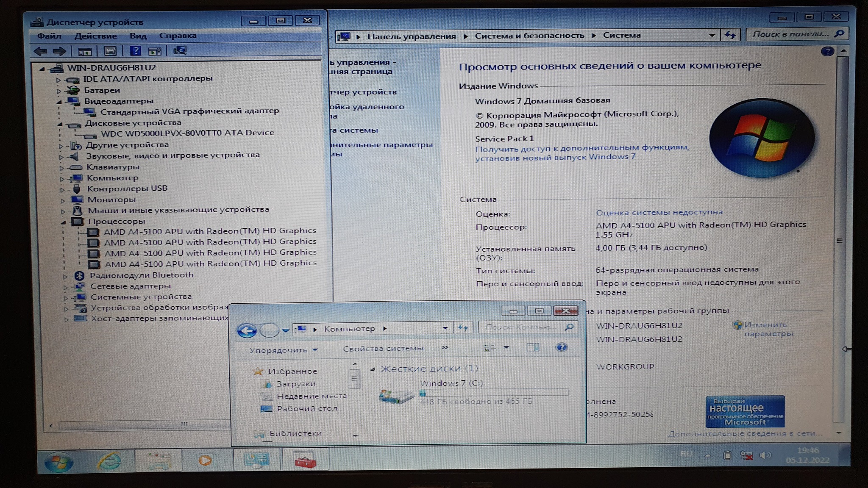Collapse Жесткие диски group

click(x=372, y=370)
